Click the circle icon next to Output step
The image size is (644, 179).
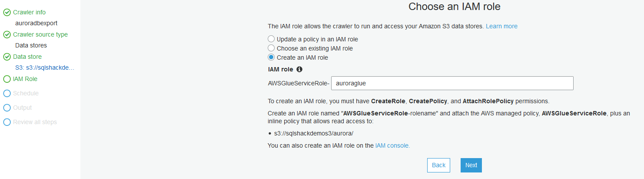(x=7, y=108)
